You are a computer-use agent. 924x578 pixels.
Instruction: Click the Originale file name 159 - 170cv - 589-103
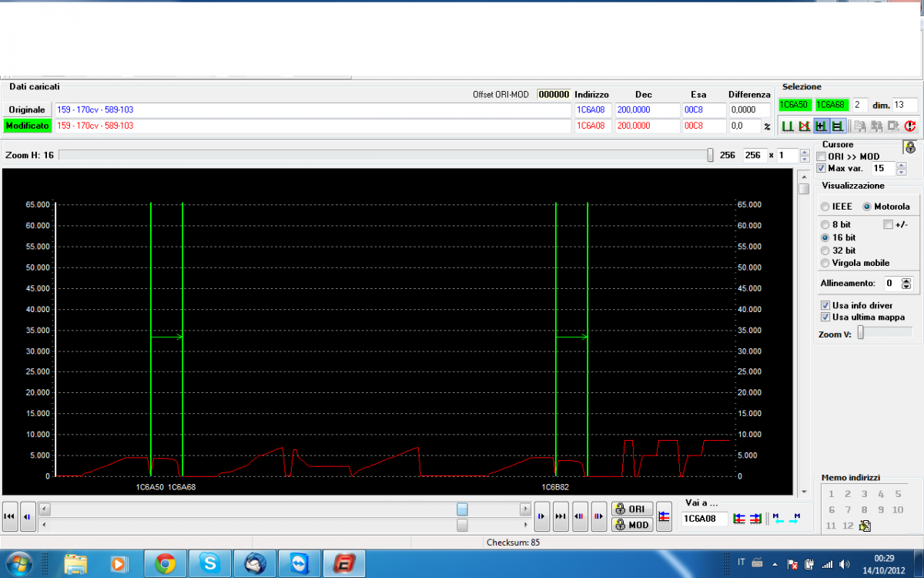click(x=95, y=109)
